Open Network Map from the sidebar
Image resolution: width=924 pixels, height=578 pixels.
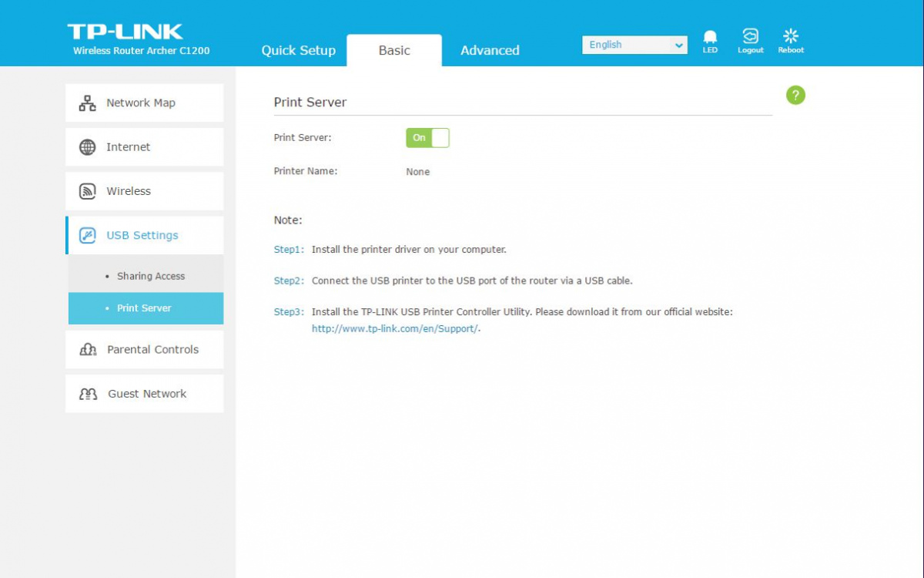point(145,103)
